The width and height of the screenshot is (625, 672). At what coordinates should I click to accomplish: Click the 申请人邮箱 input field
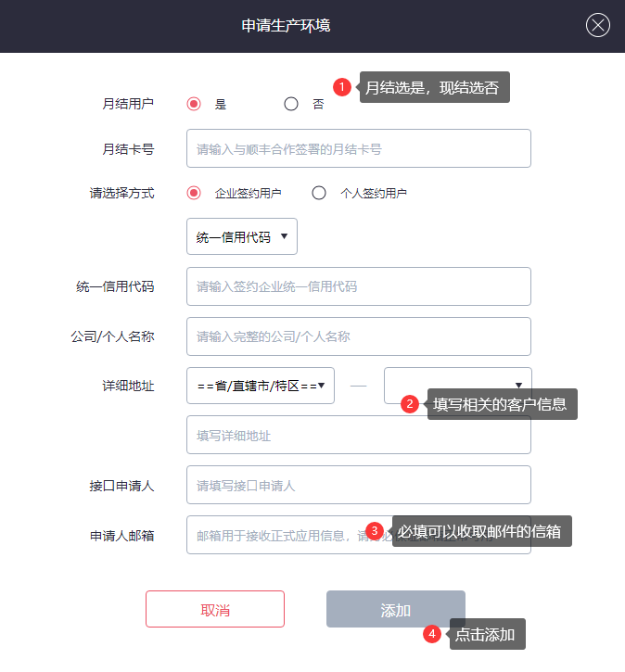[x=278, y=535]
